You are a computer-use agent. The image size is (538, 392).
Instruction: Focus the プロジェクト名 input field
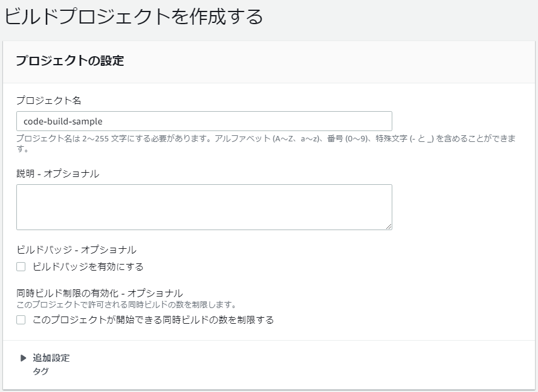[203, 120]
